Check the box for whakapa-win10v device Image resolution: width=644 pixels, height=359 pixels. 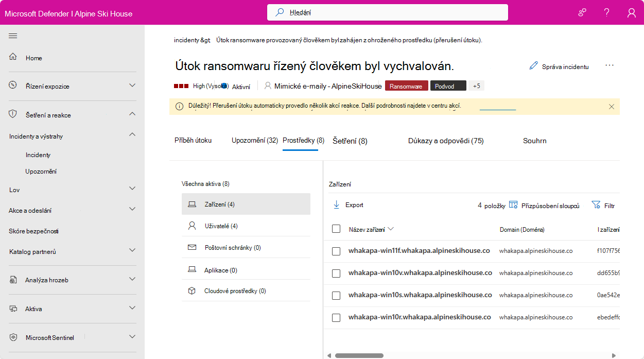point(336,273)
